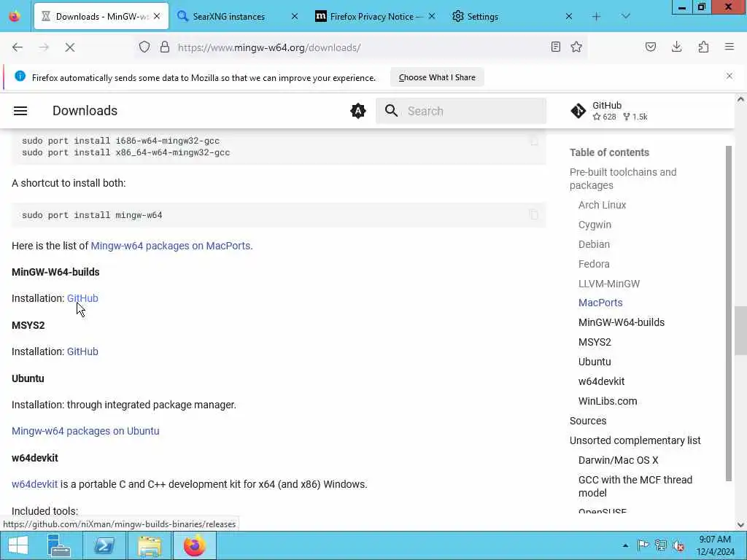Toggle reader view icon in address bar
The width and height of the screenshot is (747, 560).
tap(555, 47)
